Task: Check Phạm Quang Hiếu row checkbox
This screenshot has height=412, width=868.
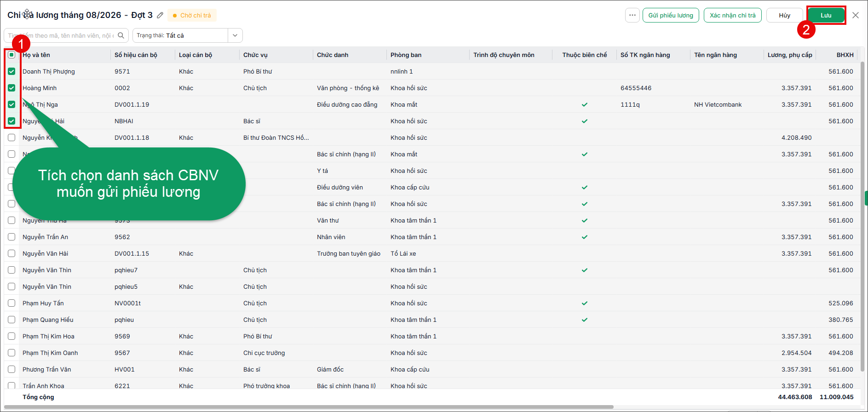Action: click(x=11, y=320)
